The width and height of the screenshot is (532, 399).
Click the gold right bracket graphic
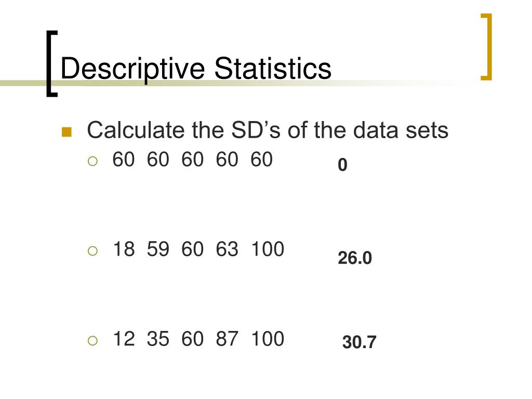pyautogui.click(x=486, y=47)
